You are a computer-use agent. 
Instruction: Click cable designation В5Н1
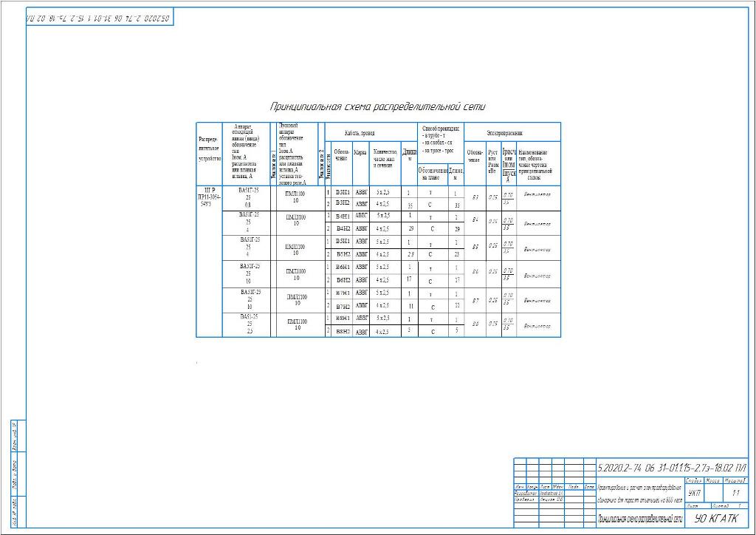pyautogui.click(x=343, y=241)
